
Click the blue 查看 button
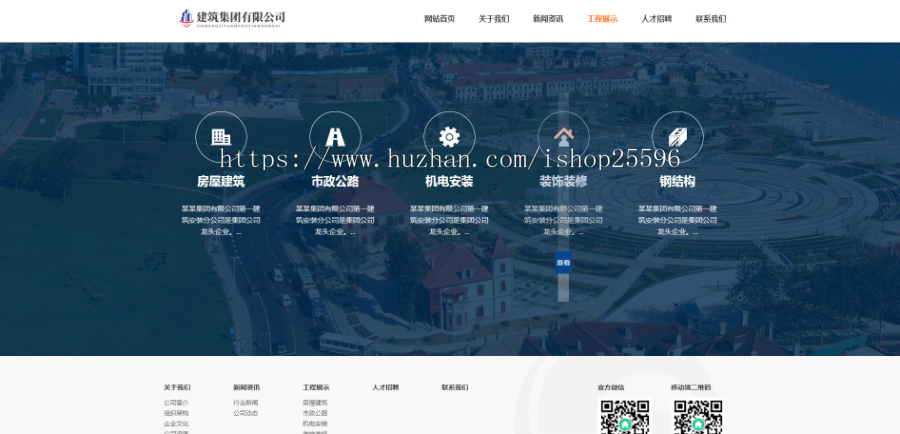coord(564,262)
